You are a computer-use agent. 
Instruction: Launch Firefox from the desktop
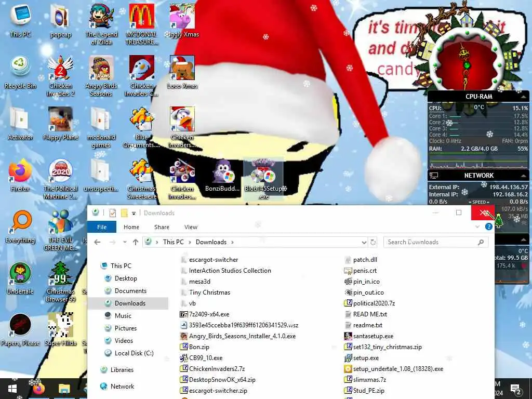pos(20,175)
